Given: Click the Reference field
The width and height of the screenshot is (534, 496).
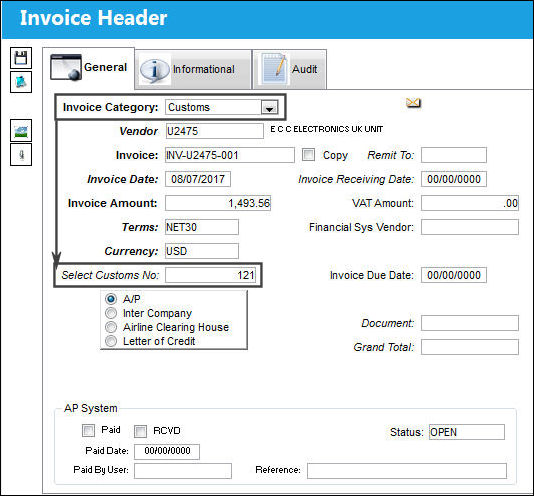Looking at the screenshot, I should click(407, 471).
